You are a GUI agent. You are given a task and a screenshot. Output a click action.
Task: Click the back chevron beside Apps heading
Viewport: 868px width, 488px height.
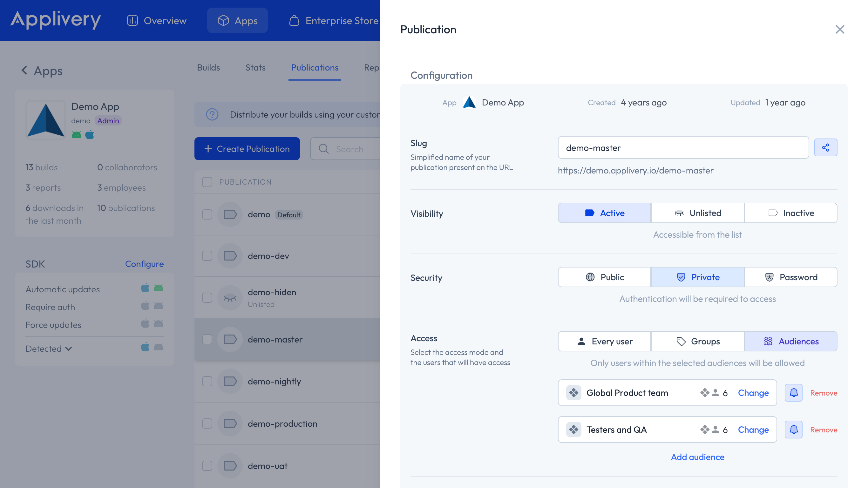tap(24, 71)
